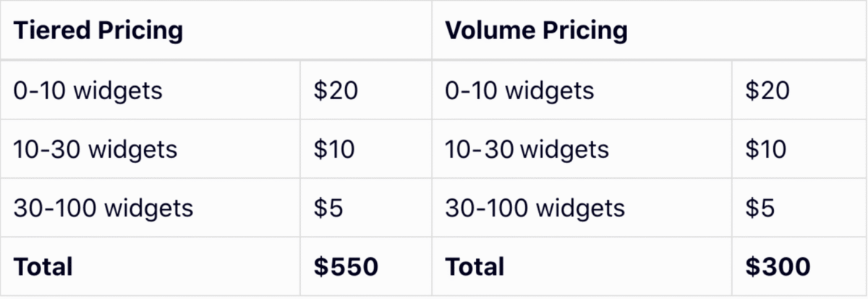
Task: Select tiered 0-10 widgets cell
Action: coord(88,90)
